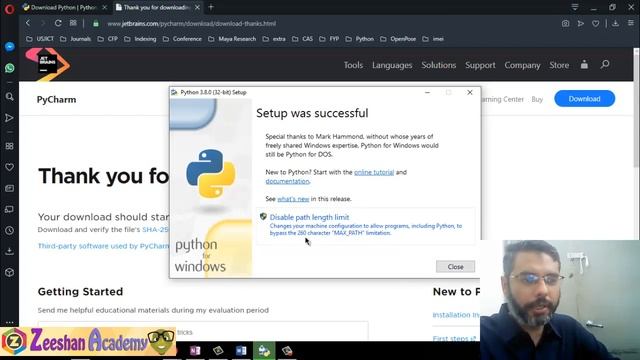The height and width of the screenshot is (360, 640).
Task: Reload the JetBrains page
Action: tap(58, 23)
